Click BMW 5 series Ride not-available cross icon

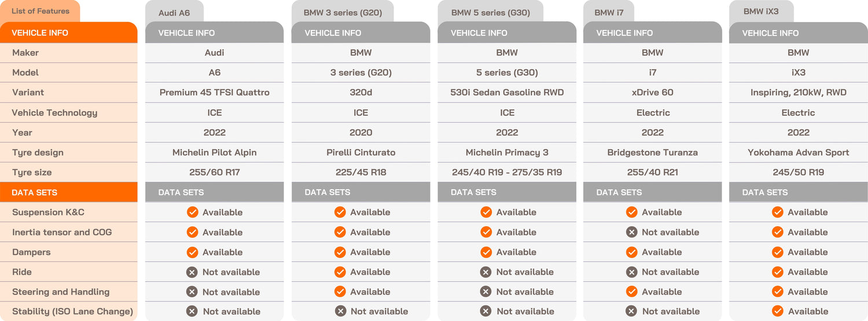[x=486, y=272]
